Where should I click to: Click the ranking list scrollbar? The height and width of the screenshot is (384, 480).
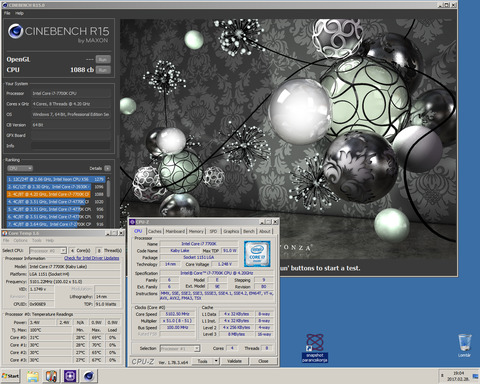pyautogui.click(x=108, y=202)
